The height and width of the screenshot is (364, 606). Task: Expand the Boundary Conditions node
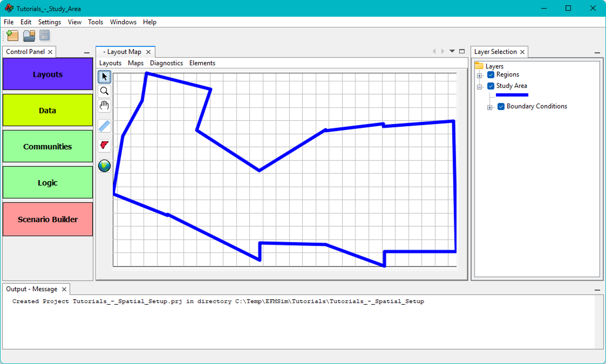point(490,107)
